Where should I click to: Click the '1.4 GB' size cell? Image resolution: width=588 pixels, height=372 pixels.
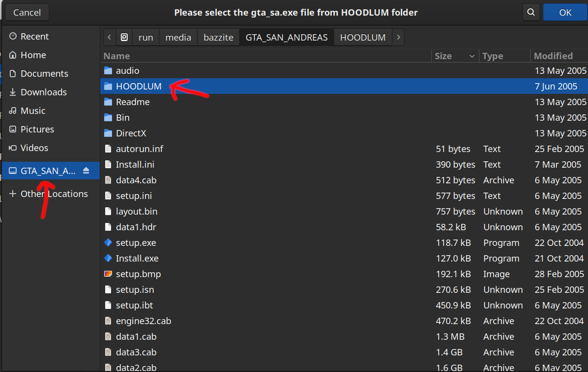(449, 352)
